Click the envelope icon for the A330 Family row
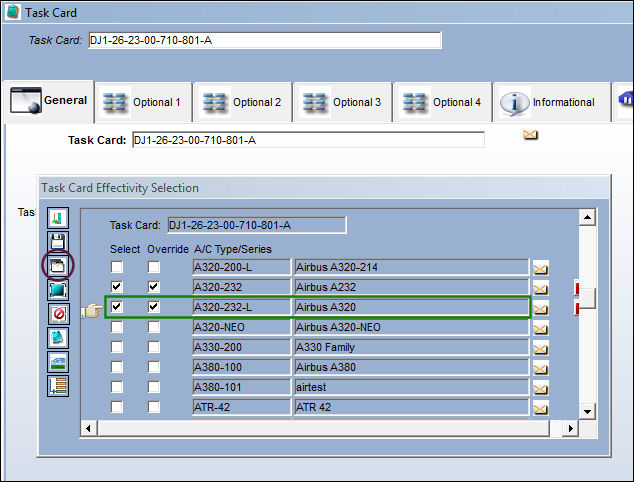The image size is (634, 482). (540, 349)
